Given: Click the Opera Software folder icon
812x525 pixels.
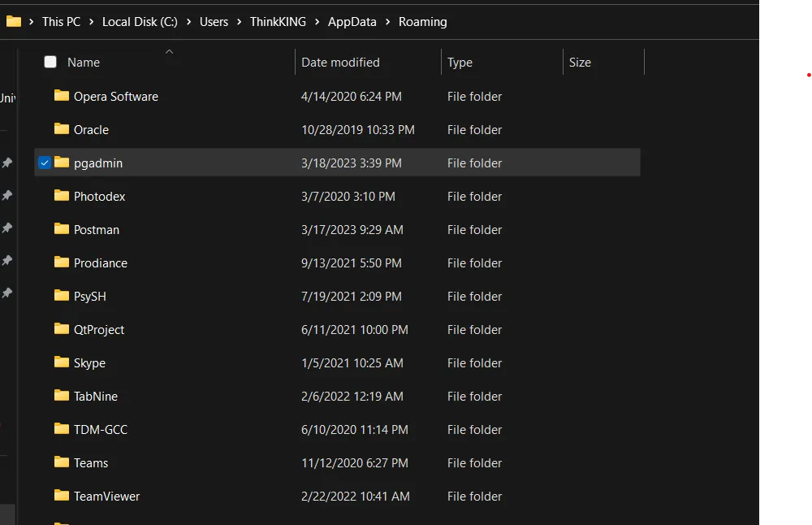Looking at the screenshot, I should (62, 96).
